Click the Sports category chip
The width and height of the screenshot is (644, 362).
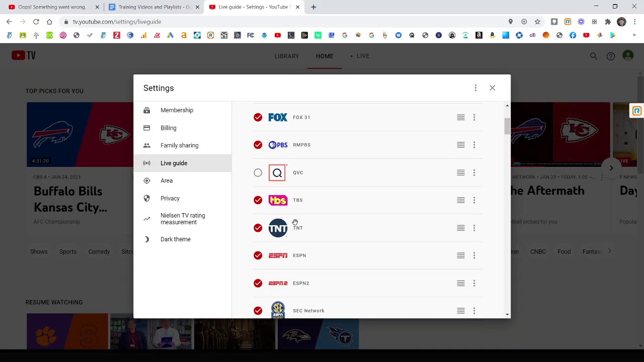click(x=68, y=251)
